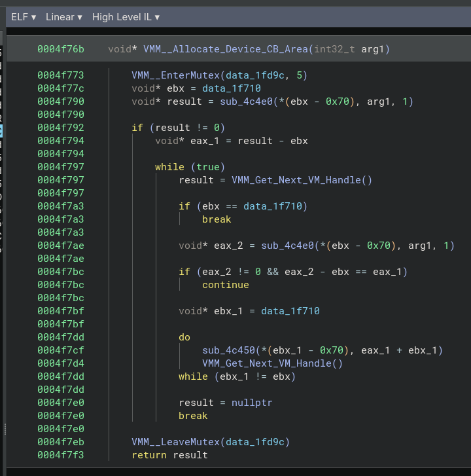Select the function header address 0004f76b

(x=61, y=49)
